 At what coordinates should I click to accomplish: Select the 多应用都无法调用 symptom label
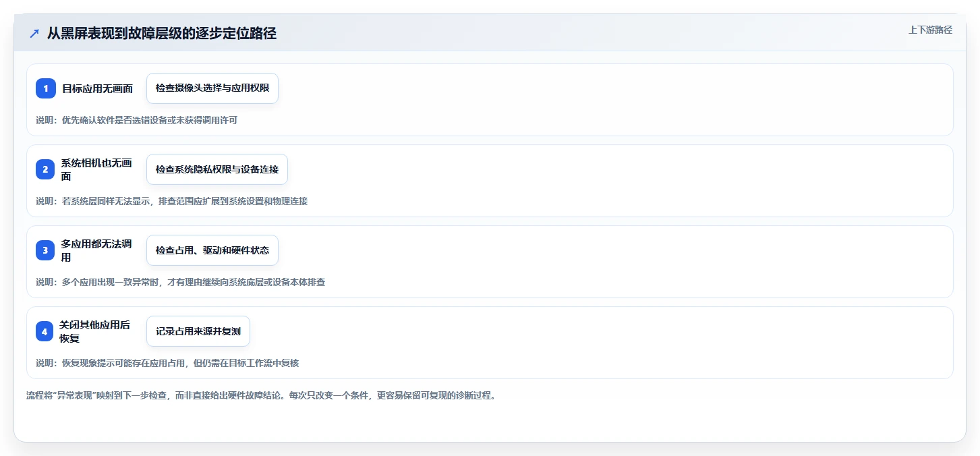click(x=96, y=250)
